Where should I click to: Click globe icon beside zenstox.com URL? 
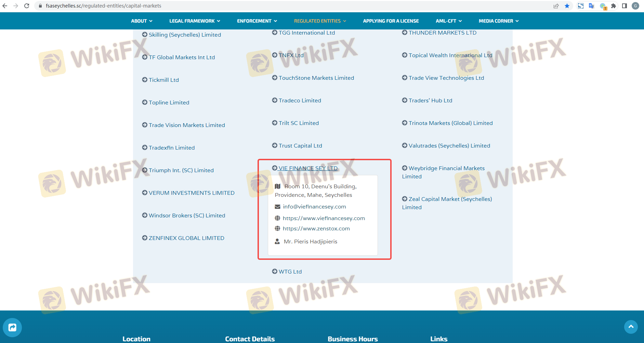tap(277, 229)
